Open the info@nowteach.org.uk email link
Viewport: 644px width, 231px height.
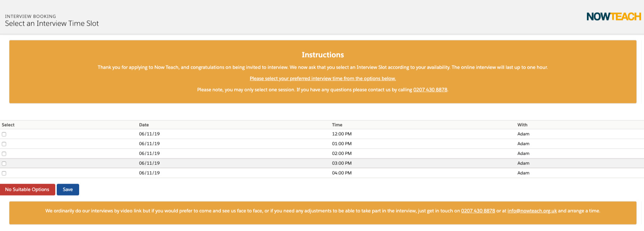tap(532, 211)
